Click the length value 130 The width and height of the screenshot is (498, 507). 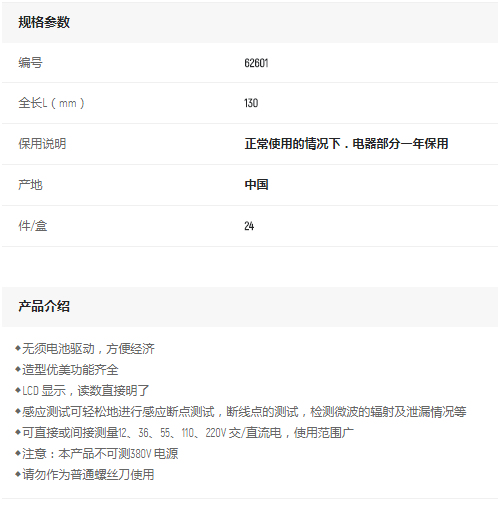[251, 103]
